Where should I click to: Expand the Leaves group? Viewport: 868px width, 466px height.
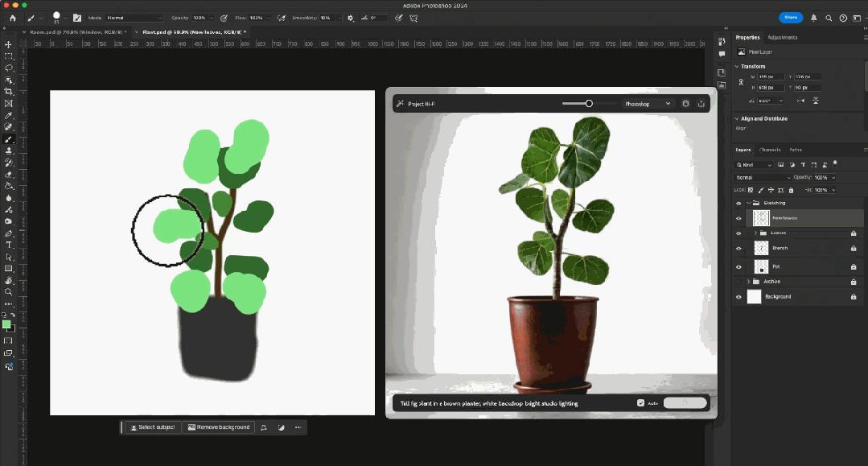pyautogui.click(x=755, y=233)
